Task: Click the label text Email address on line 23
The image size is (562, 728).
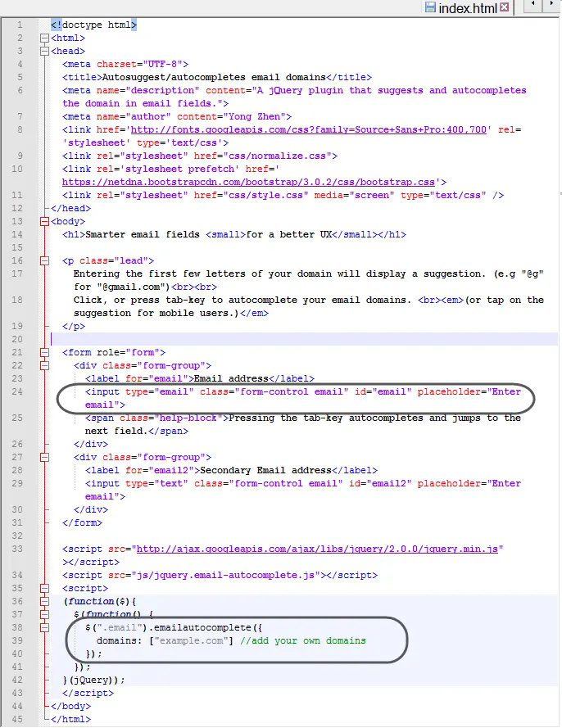Action: (x=231, y=379)
